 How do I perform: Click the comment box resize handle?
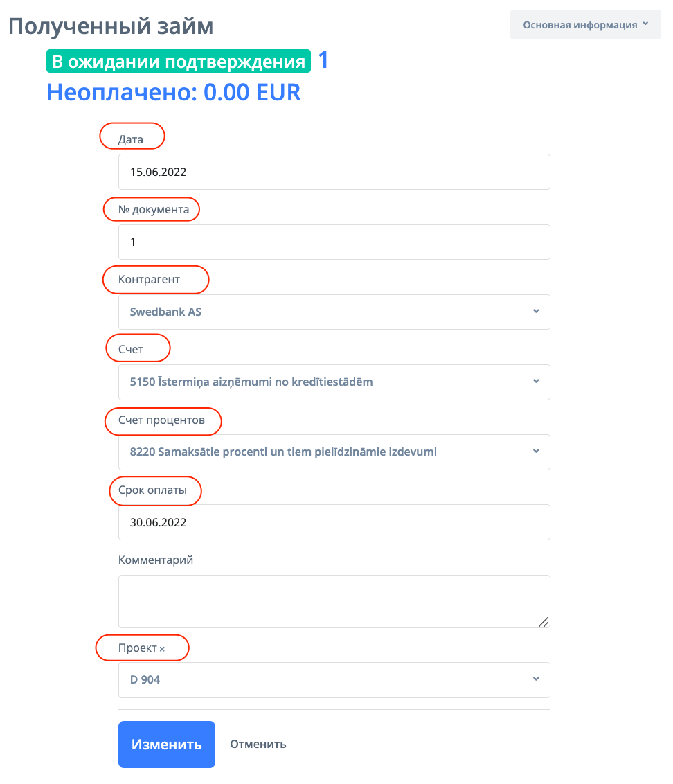(x=544, y=621)
